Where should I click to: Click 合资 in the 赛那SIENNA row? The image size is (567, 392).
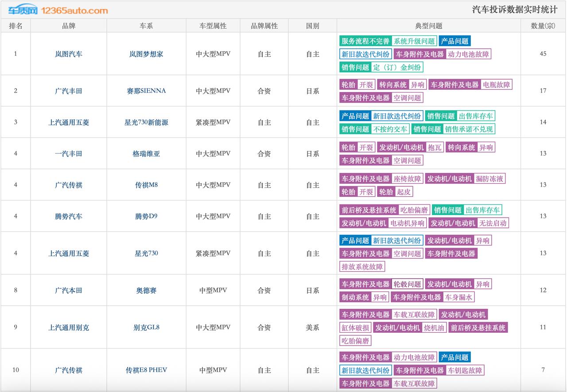pyautogui.click(x=264, y=91)
